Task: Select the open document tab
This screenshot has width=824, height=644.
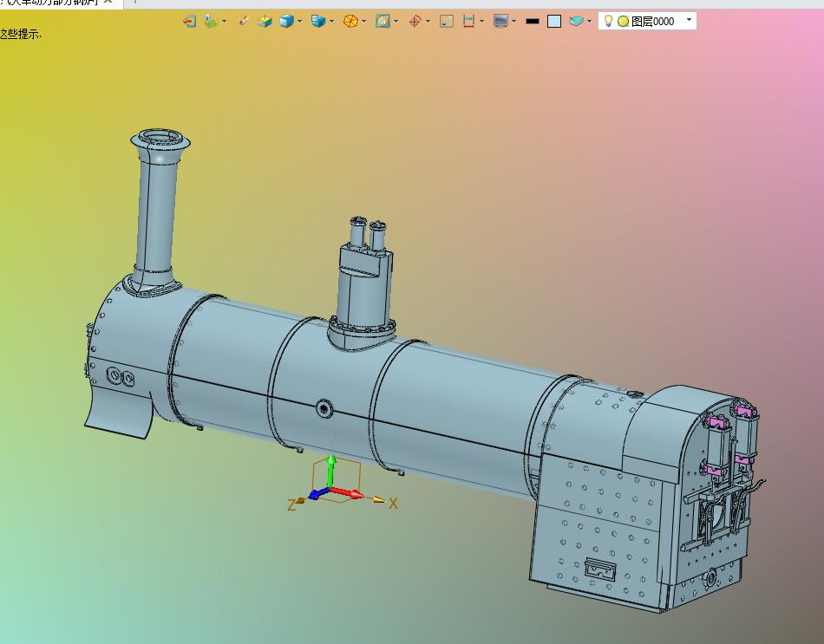Action: click(x=48, y=3)
